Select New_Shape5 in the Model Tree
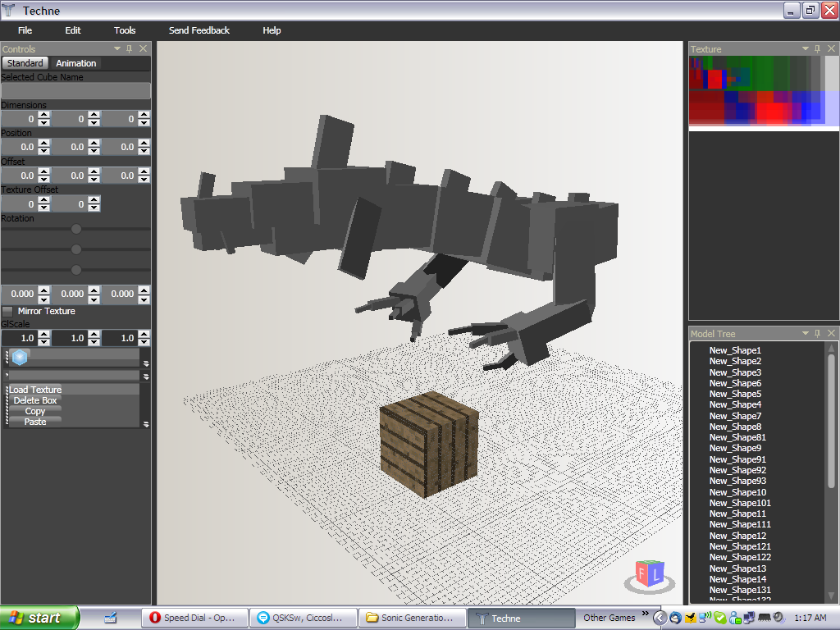The width and height of the screenshot is (840, 630). point(735,394)
